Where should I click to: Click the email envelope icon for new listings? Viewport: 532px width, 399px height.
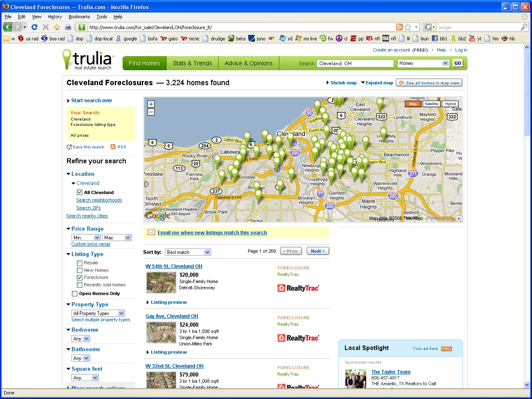(x=151, y=232)
